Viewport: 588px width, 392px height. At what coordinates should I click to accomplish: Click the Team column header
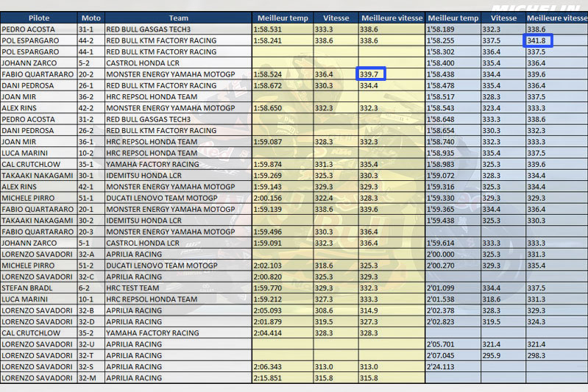point(178,18)
